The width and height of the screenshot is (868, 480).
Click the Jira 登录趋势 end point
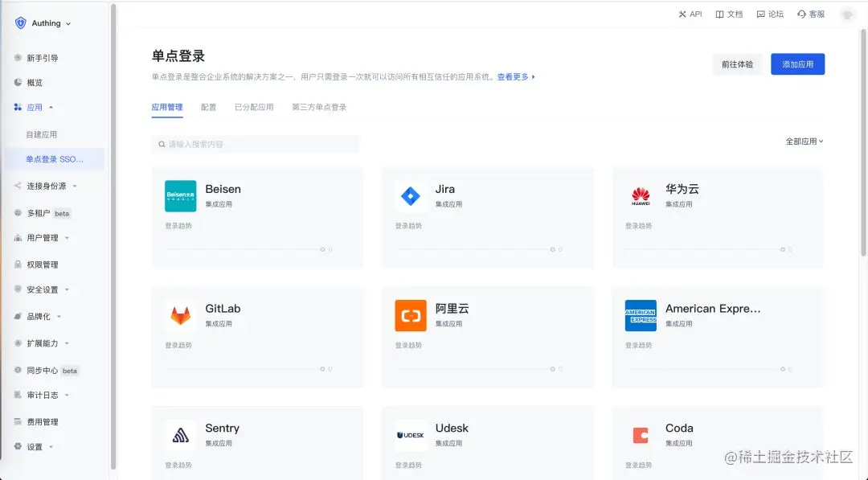click(552, 250)
